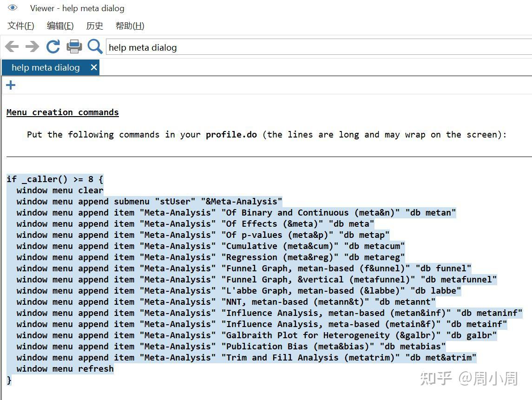Click the if _caller() >= 8 line
This screenshot has width=532, height=400.
click(55, 179)
